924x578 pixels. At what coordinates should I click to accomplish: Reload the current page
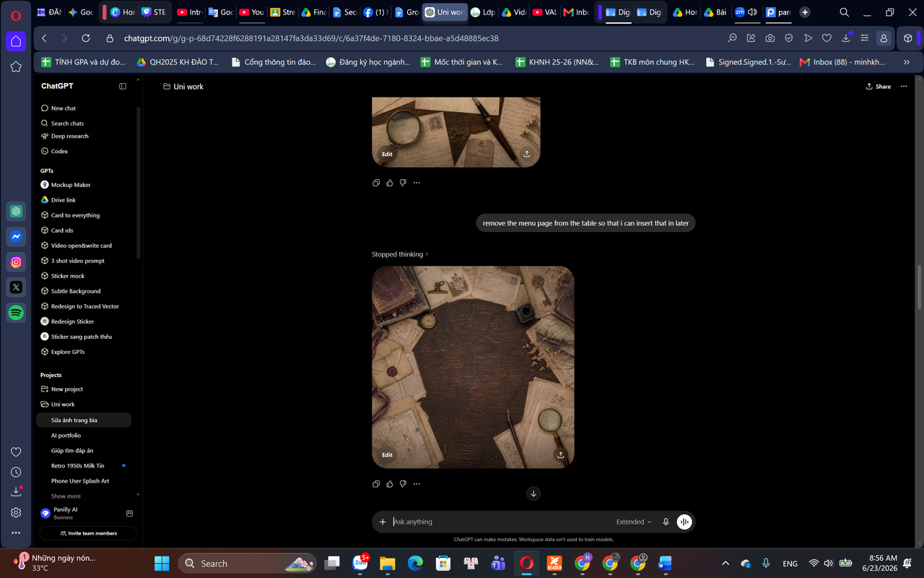tap(86, 38)
